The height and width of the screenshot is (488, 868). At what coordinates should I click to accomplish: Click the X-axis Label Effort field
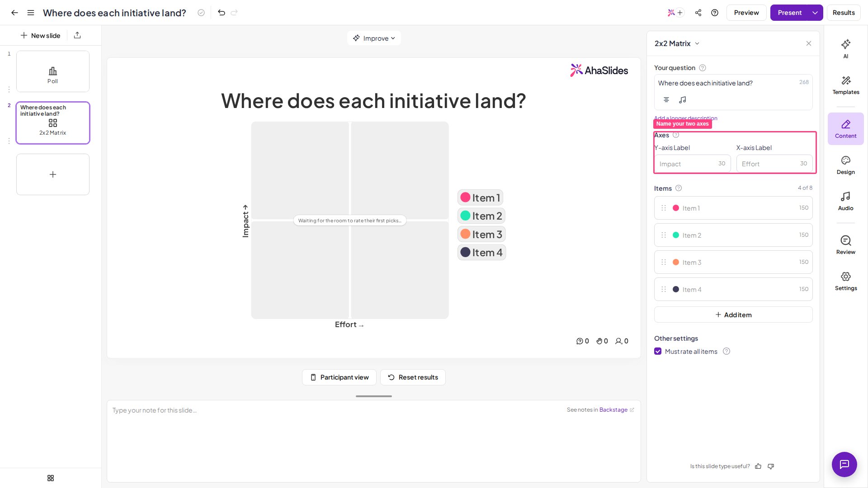[774, 164]
